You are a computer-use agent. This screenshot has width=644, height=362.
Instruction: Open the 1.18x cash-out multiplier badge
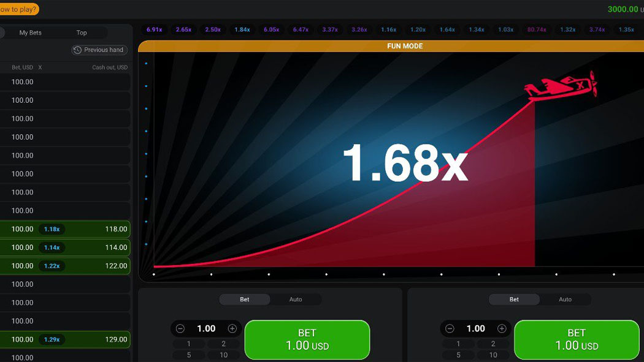coord(52,229)
